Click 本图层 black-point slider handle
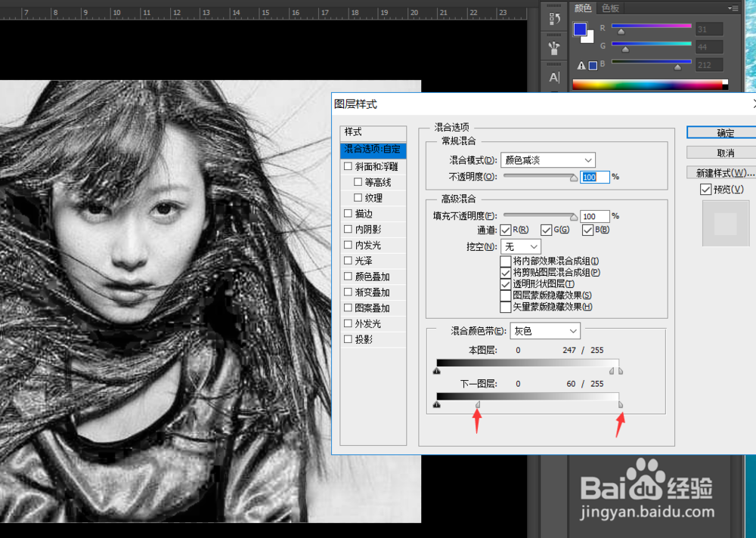The image size is (756, 538). pyautogui.click(x=436, y=371)
